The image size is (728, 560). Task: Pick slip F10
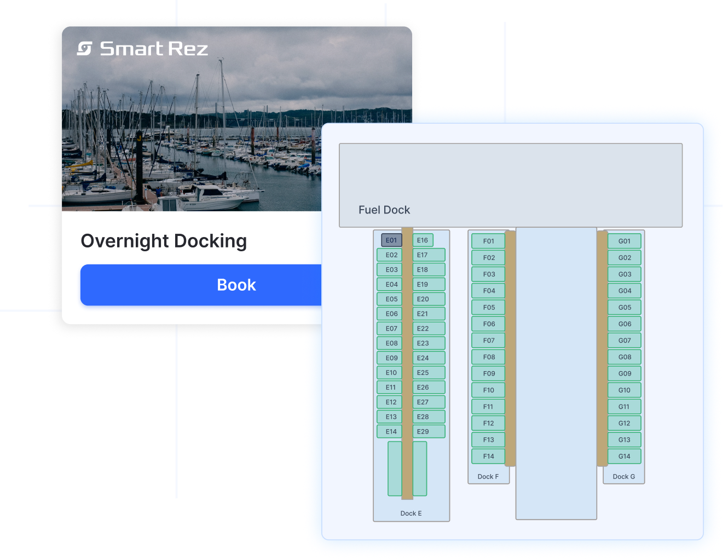[488, 390]
